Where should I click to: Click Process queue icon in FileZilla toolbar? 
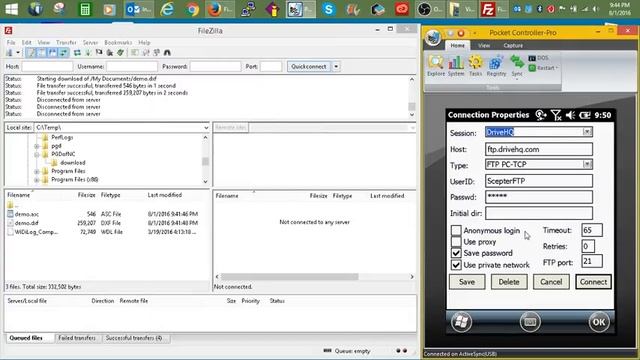pos(88,53)
